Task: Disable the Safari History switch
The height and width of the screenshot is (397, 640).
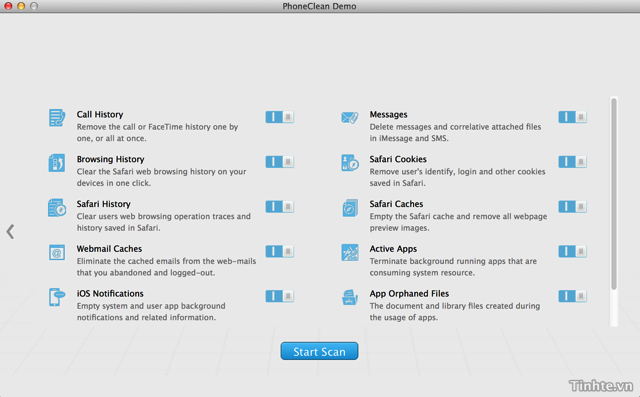Action: [x=280, y=206]
